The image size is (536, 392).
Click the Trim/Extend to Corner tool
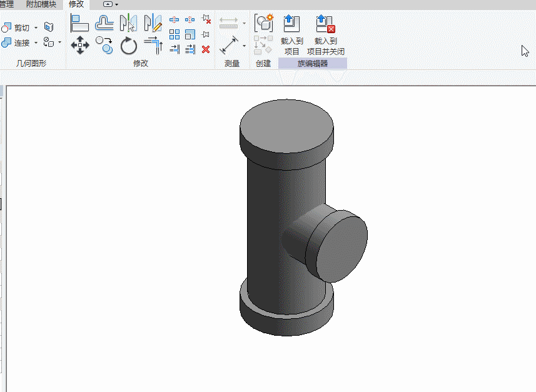click(153, 46)
